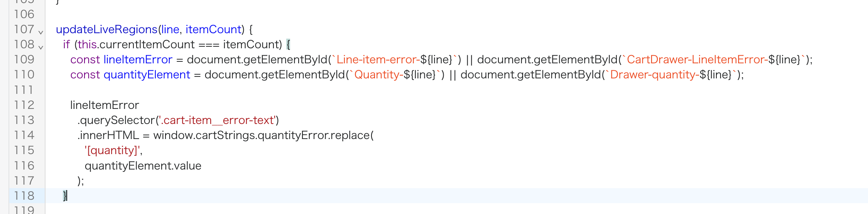
Task: Click line number 110 in the gutter
Action: pyautogui.click(x=24, y=75)
